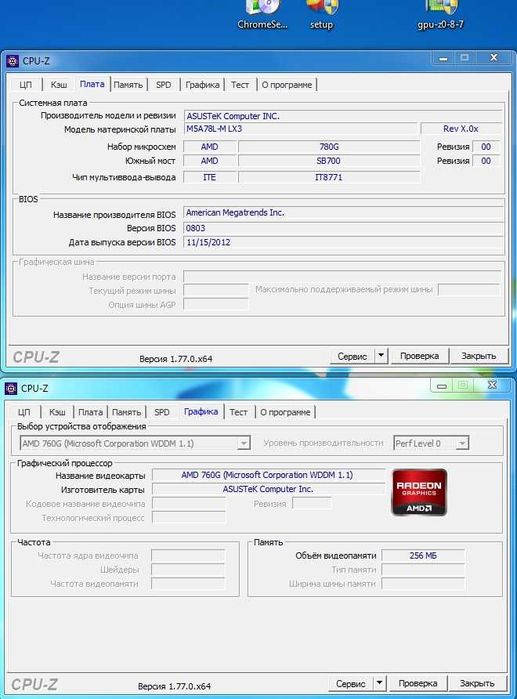The image size is (517, 699).
Task: Switch to Кэш tab in lower CPU-Z window
Action: coord(57,412)
